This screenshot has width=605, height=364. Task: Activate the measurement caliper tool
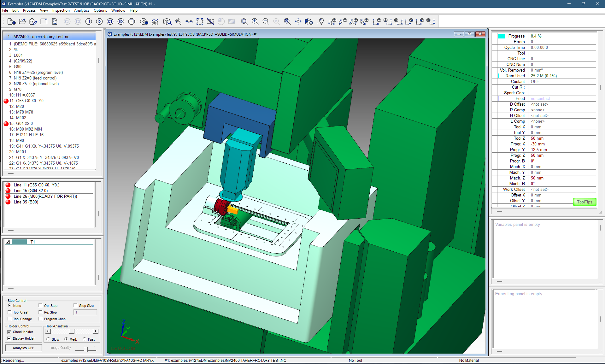tap(178, 21)
